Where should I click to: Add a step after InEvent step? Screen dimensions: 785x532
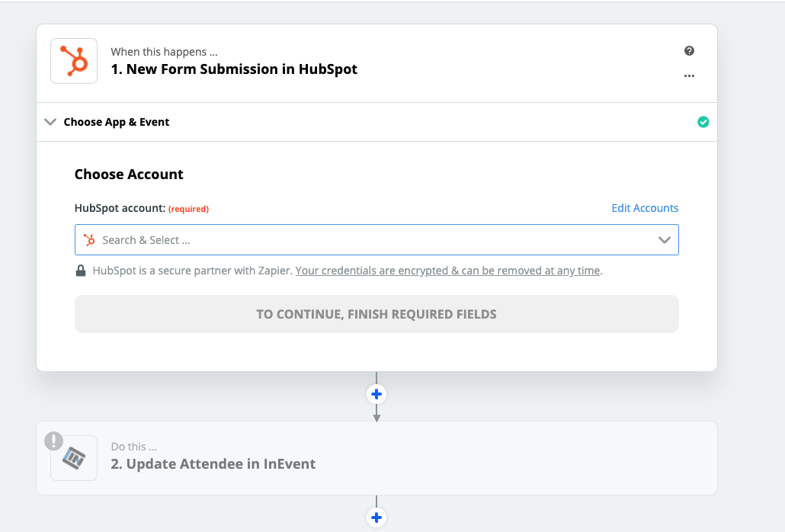click(376, 518)
